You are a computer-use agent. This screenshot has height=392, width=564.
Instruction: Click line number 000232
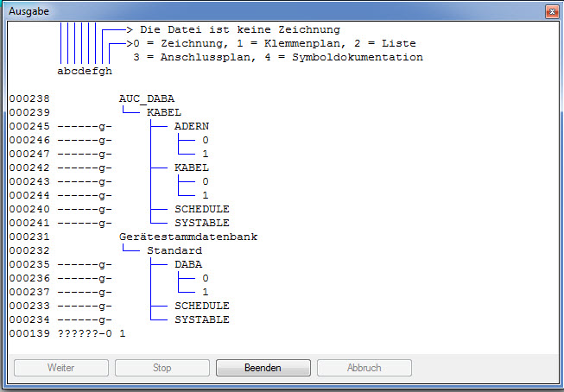(29, 250)
